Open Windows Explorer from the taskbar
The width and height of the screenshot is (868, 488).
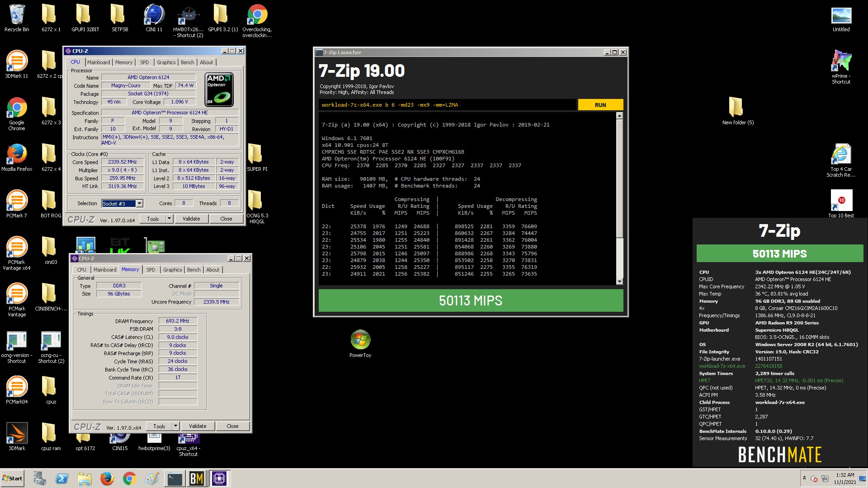[85, 479]
